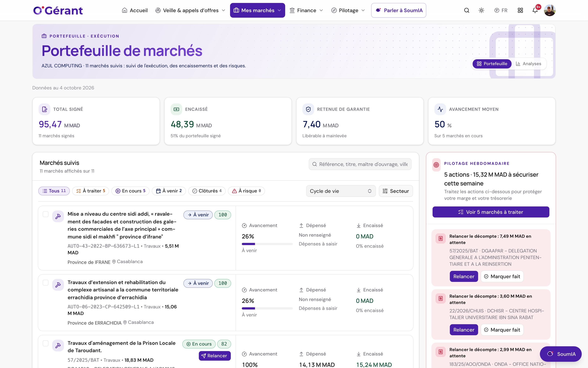Click invoice icon of 3,60 M MAD décompte
The image size is (588, 368).
(x=441, y=298)
